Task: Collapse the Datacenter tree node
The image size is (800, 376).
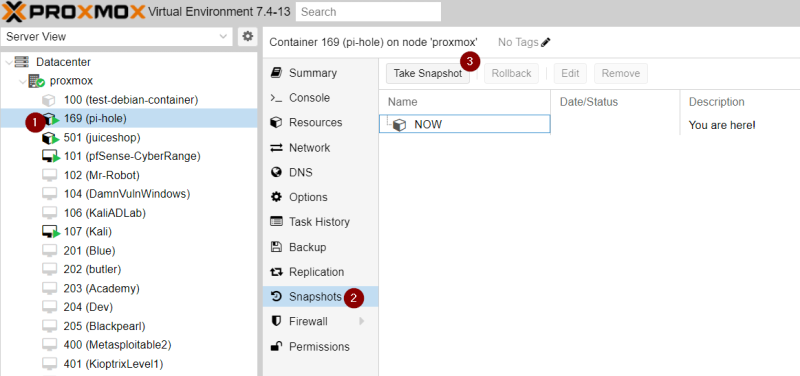Action: (8, 62)
